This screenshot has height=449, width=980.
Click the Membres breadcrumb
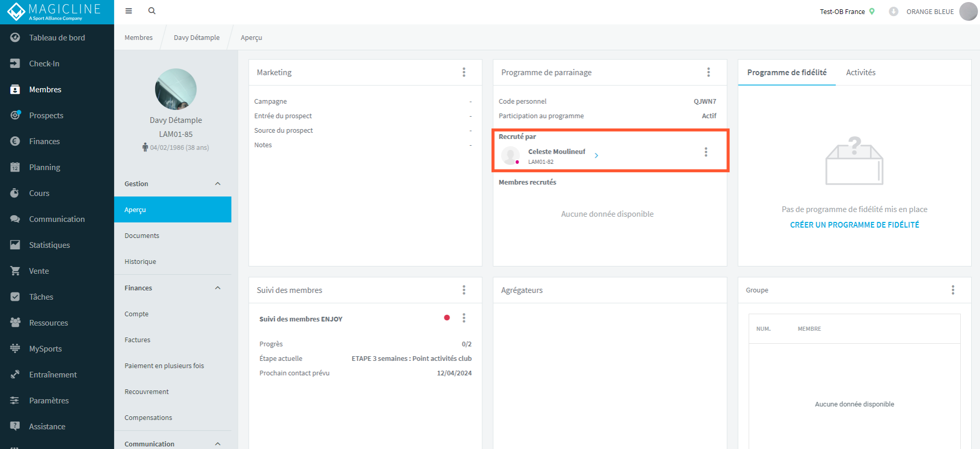coord(138,37)
